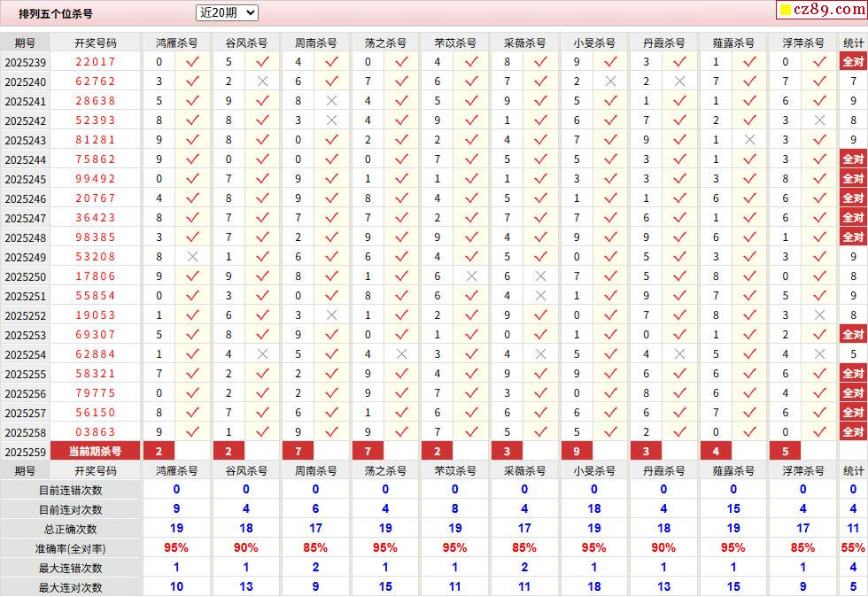Click 鸿雁 red check mark in row 2025239
The image size is (868, 597).
coord(193,61)
